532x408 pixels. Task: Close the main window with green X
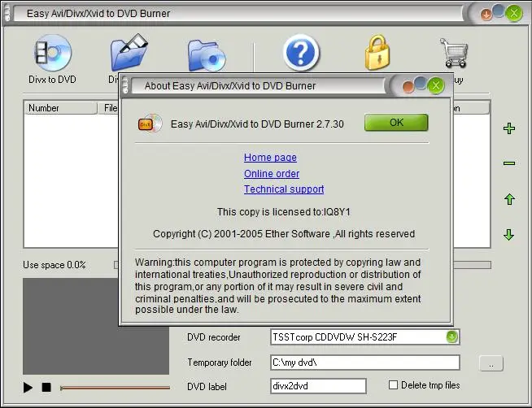point(514,14)
